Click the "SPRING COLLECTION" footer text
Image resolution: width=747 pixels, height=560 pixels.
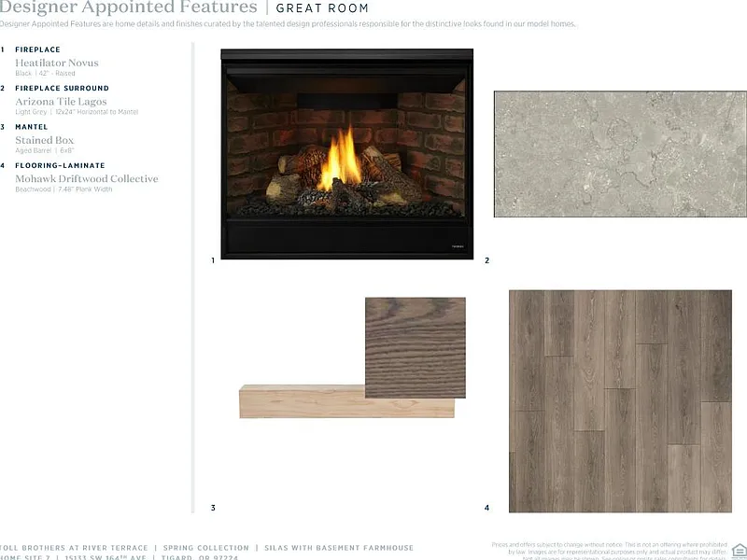(205, 548)
